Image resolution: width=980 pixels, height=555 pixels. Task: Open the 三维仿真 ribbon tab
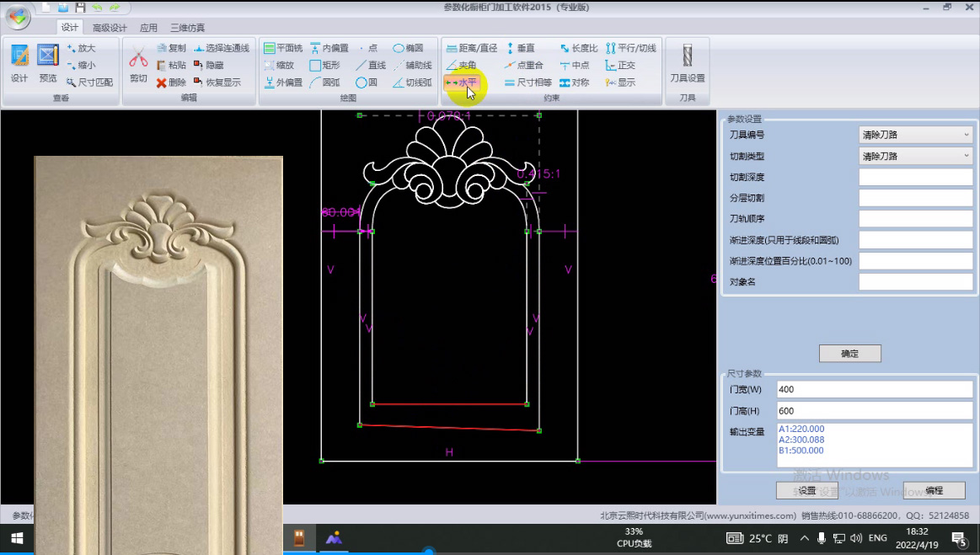tap(187, 28)
